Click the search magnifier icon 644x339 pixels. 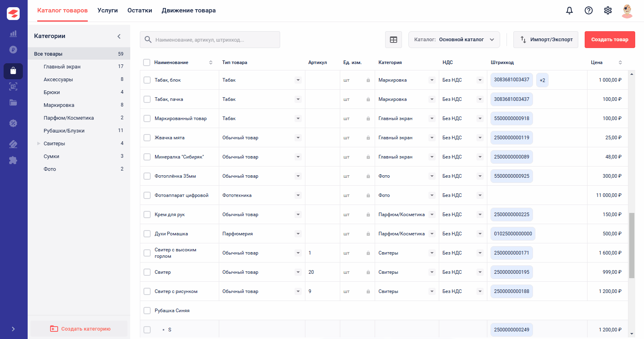click(148, 40)
